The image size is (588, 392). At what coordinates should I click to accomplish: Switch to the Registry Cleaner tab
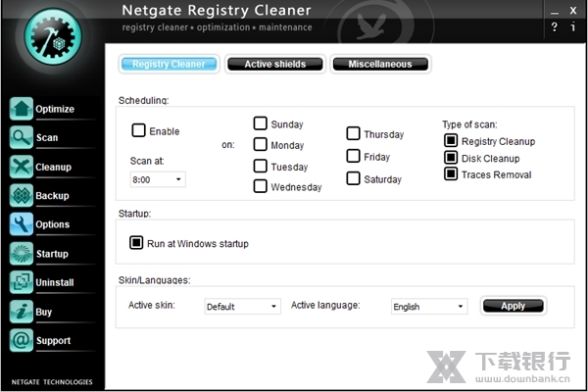pyautogui.click(x=170, y=64)
